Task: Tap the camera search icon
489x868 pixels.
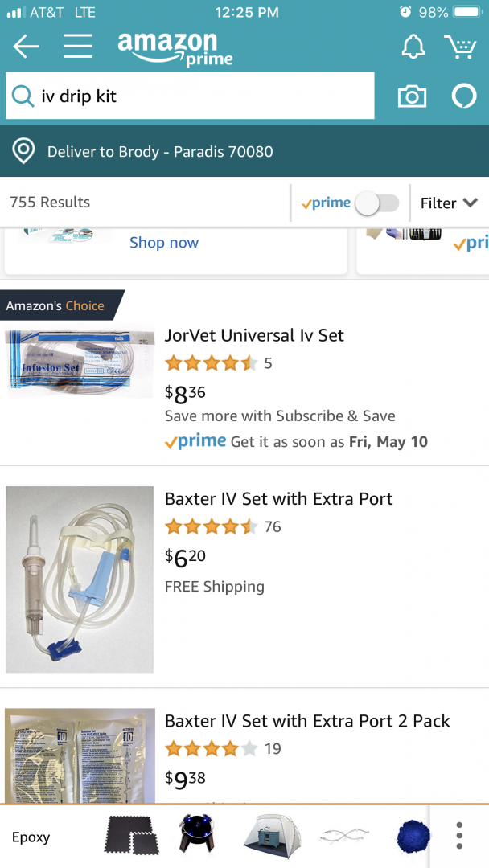Action: point(412,96)
